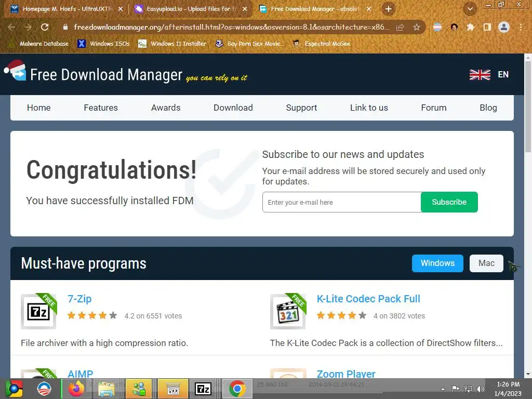Open the tab search dropdown arrow

(470, 9)
